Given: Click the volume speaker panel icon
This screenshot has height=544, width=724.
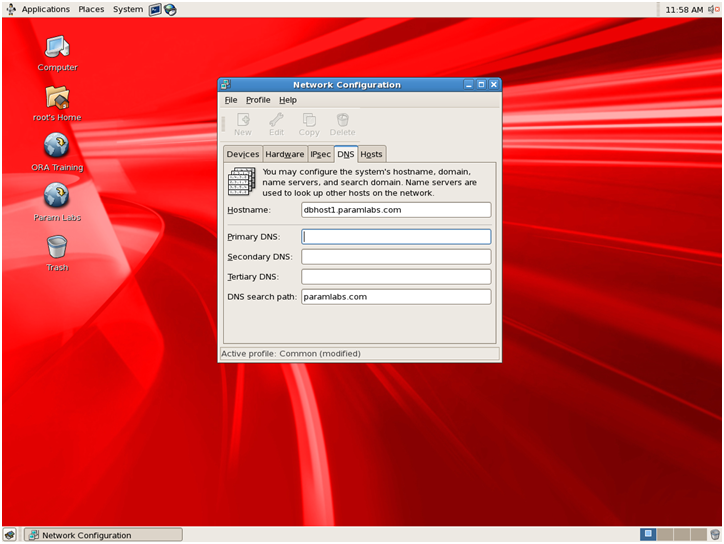Looking at the screenshot, I should coord(713,9).
